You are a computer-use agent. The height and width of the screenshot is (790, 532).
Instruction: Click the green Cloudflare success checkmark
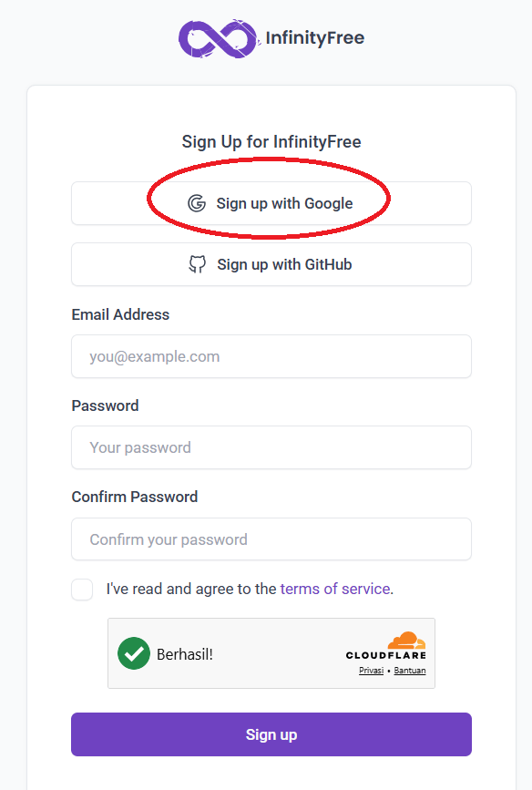(134, 653)
